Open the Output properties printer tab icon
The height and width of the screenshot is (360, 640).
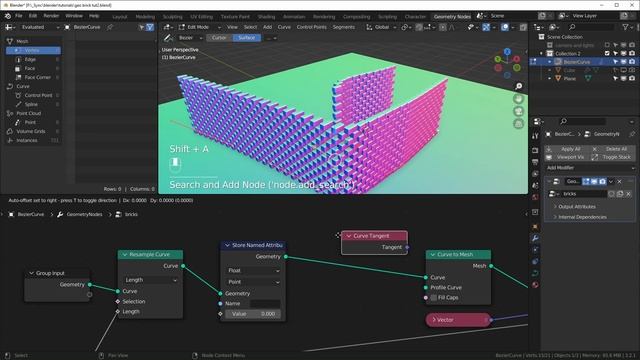click(535, 162)
